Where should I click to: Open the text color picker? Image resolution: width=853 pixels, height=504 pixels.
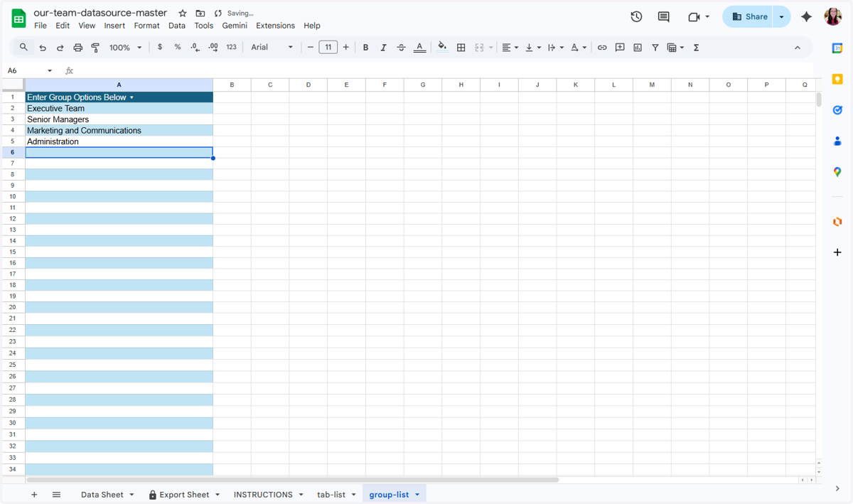click(419, 48)
